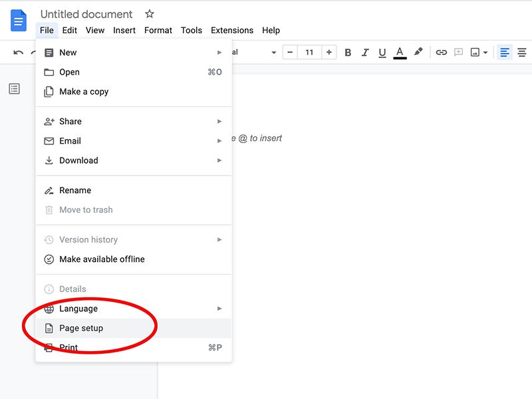Add a comment
The width and height of the screenshot is (532, 399).
[458, 53]
